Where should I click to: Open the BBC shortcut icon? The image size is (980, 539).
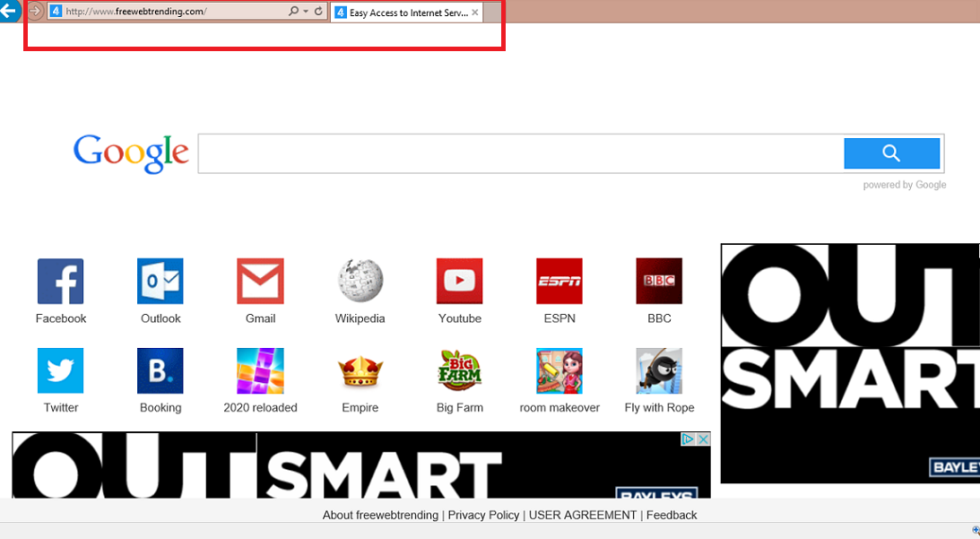click(x=659, y=282)
